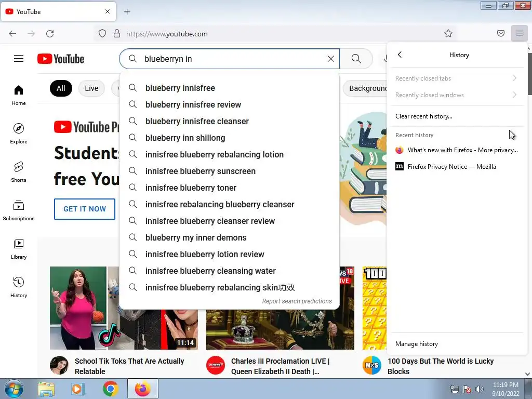The image size is (532, 399).
Task: Open Explore in the YouTube sidebar
Action: tap(19, 134)
